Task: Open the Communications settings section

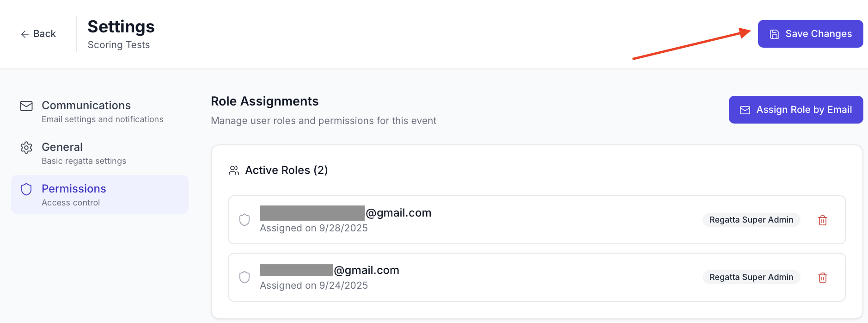Action: pos(86,106)
